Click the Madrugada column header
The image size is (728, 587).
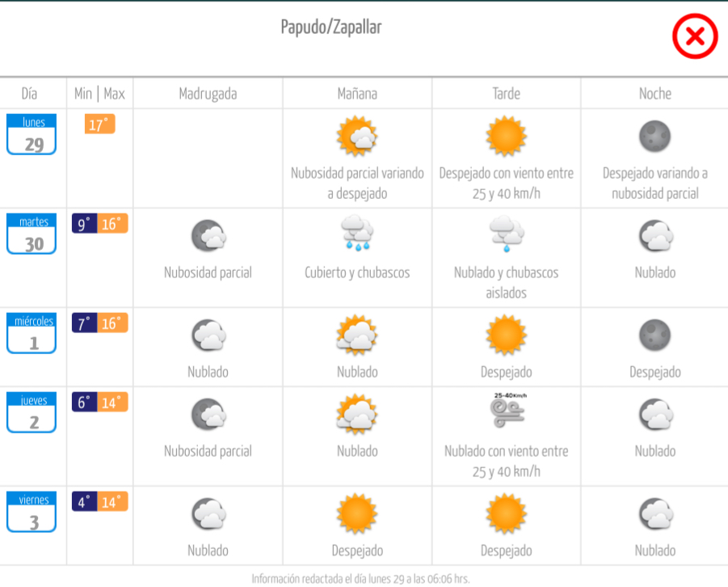click(208, 94)
